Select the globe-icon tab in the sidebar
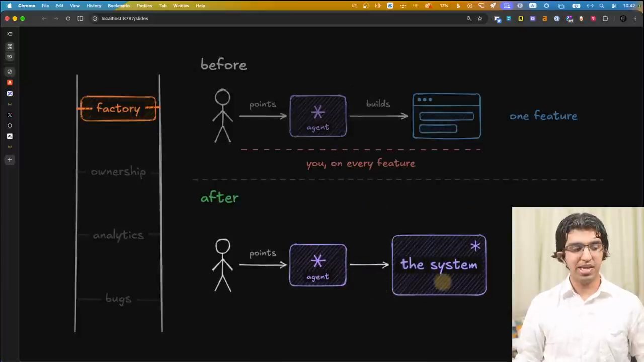This screenshot has height=362, width=644. coord(10,72)
